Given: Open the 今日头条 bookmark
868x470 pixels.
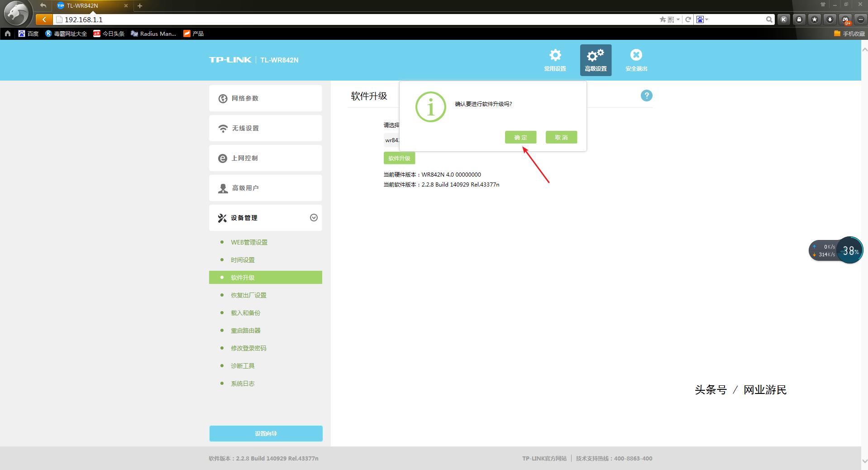Looking at the screenshot, I should point(109,34).
